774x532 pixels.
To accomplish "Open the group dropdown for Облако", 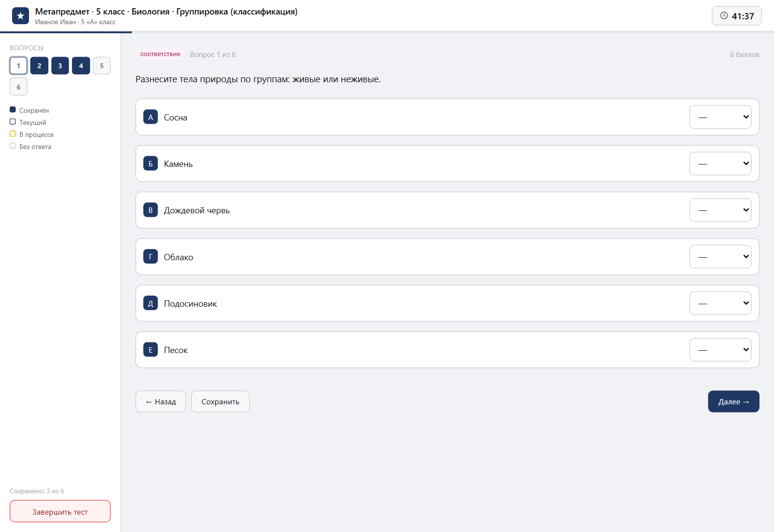I will coord(720,257).
